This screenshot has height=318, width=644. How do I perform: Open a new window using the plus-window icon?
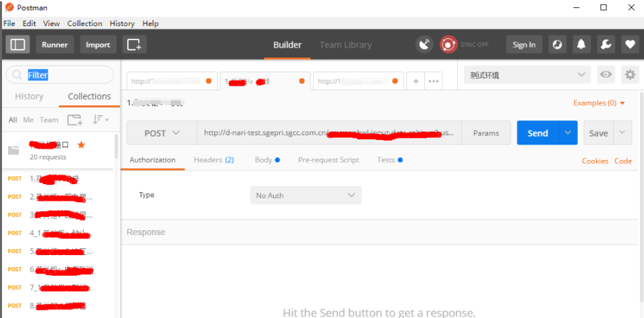pos(135,44)
